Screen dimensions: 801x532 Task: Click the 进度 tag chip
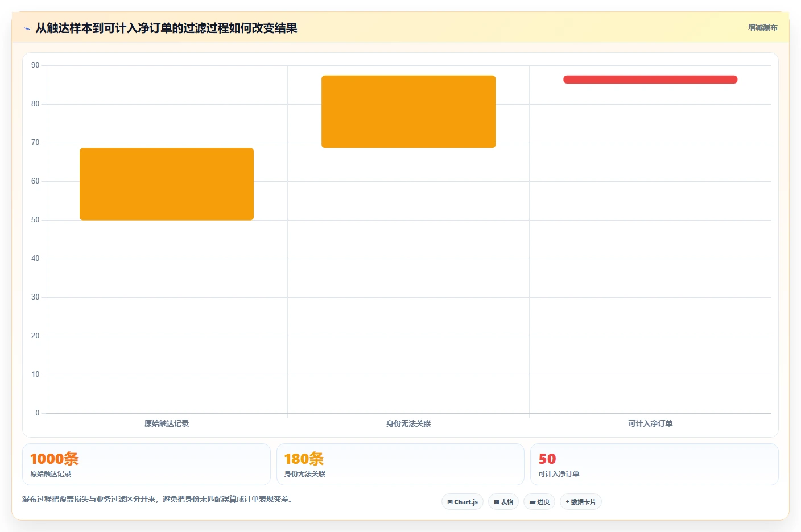(x=539, y=502)
